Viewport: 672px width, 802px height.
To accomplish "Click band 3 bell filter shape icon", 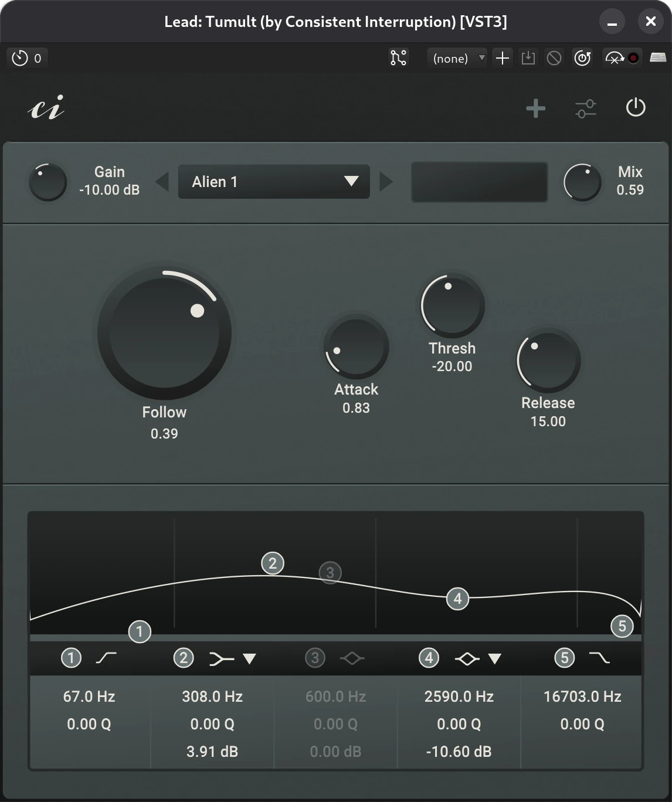I will [x=352, y=658].
